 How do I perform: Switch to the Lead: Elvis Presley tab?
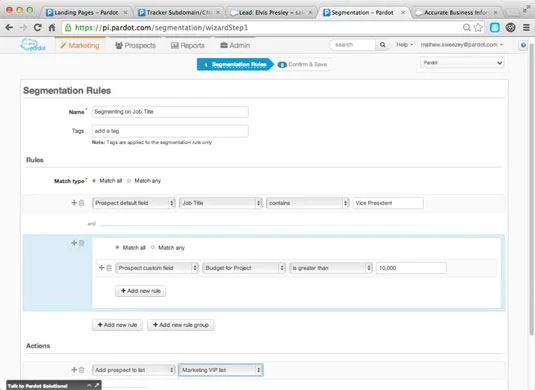(270, 12)
